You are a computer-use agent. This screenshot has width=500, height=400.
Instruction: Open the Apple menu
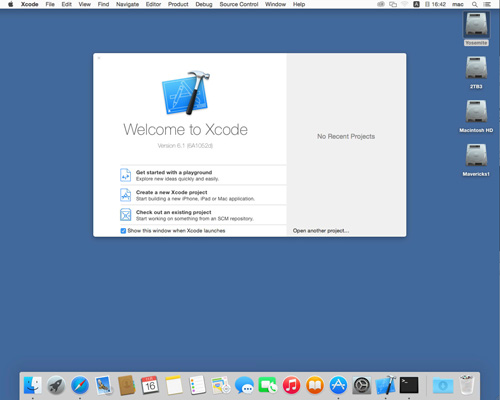point(11,4)
